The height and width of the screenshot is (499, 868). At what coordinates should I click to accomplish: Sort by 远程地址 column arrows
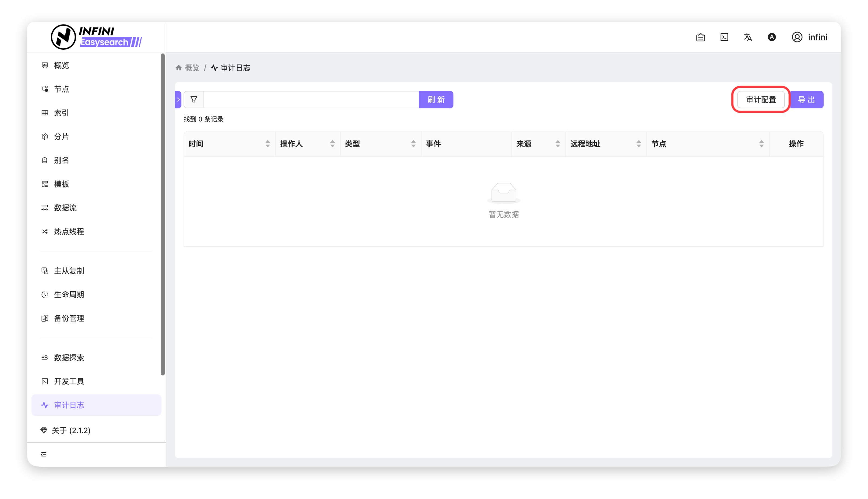coord(639,143)
